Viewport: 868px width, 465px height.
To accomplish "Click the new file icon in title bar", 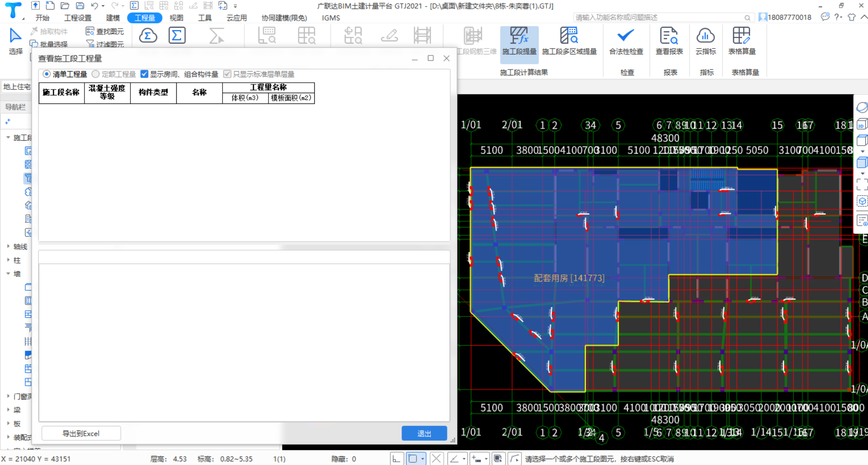I will coord(50,6).
